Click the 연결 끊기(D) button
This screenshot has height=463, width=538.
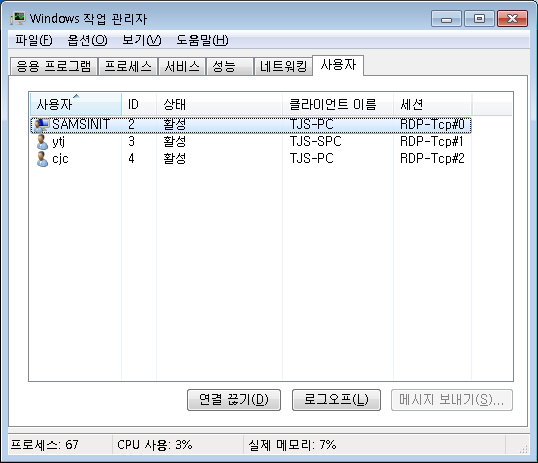[x=234, y=400]
